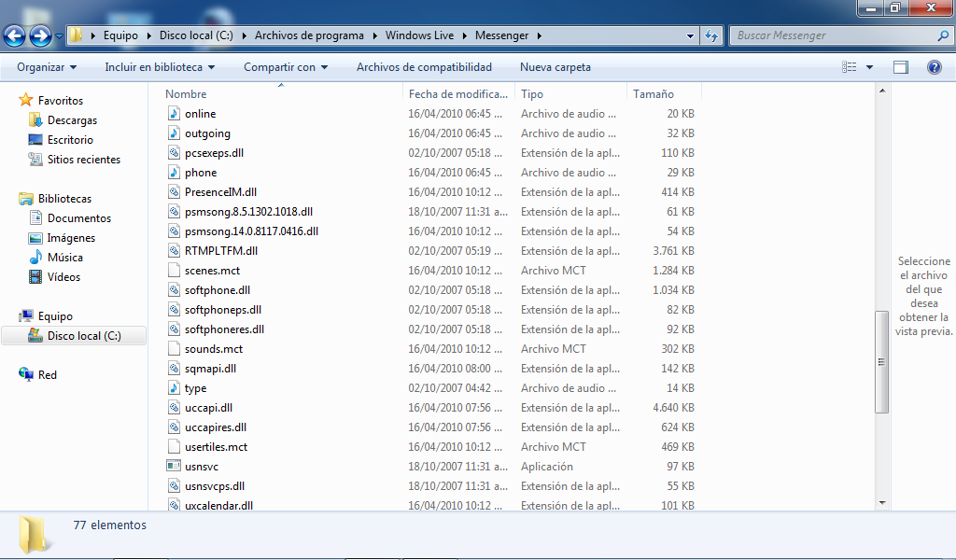Screen dimensions: 956x560
Task: Expand the arrow after Messenger breadcrumb
Action: point(539,35)
